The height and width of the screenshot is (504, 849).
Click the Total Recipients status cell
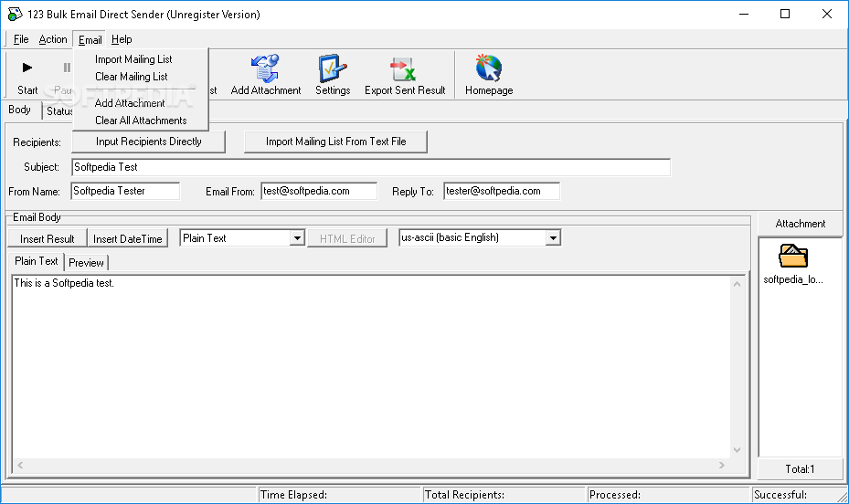point(504,495)
